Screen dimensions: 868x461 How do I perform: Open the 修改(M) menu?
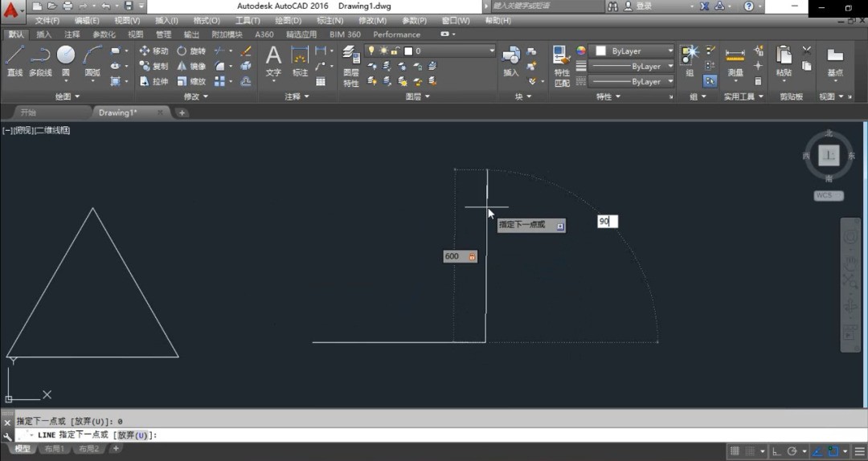373,20
